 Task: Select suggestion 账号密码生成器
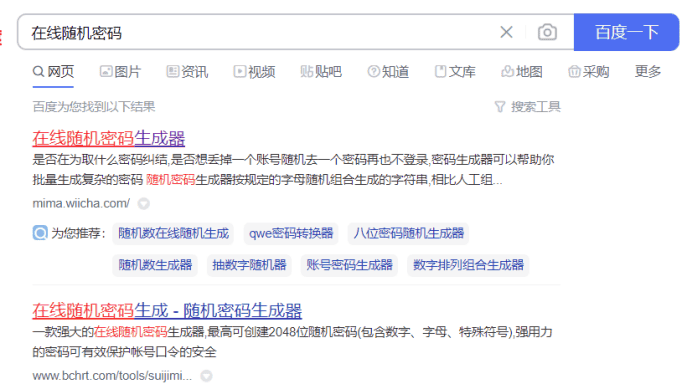point(349,265)
